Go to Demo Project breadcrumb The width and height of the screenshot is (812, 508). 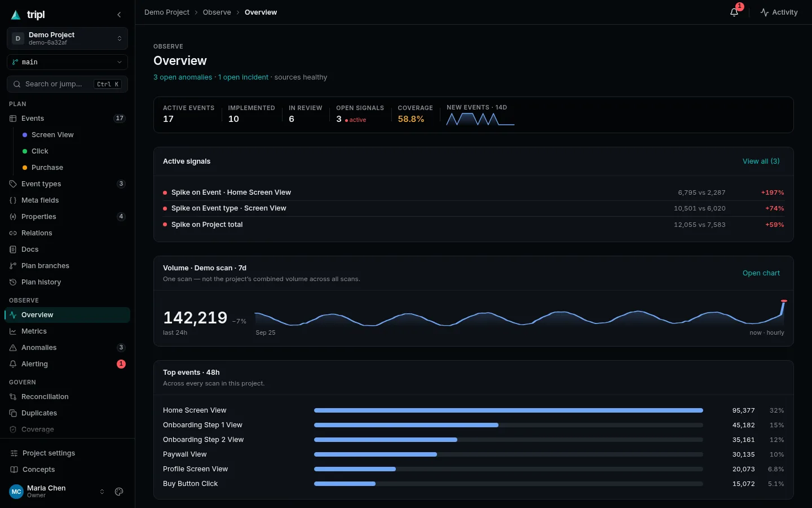click(x=167, y=12)
